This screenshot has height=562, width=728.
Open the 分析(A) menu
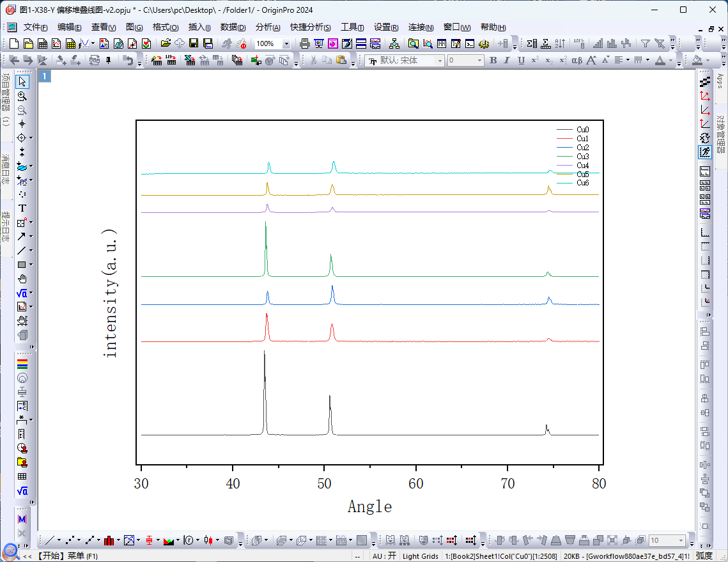(267, 27)
